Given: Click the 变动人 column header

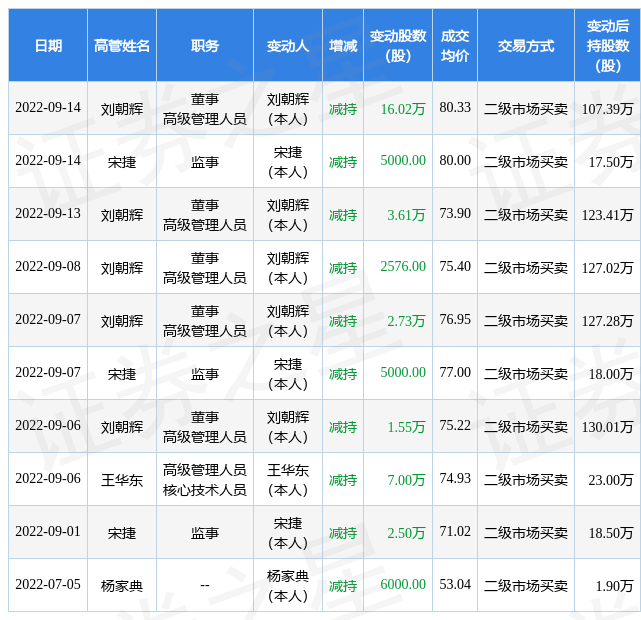Looking at the screenshot, I should 288,46.
